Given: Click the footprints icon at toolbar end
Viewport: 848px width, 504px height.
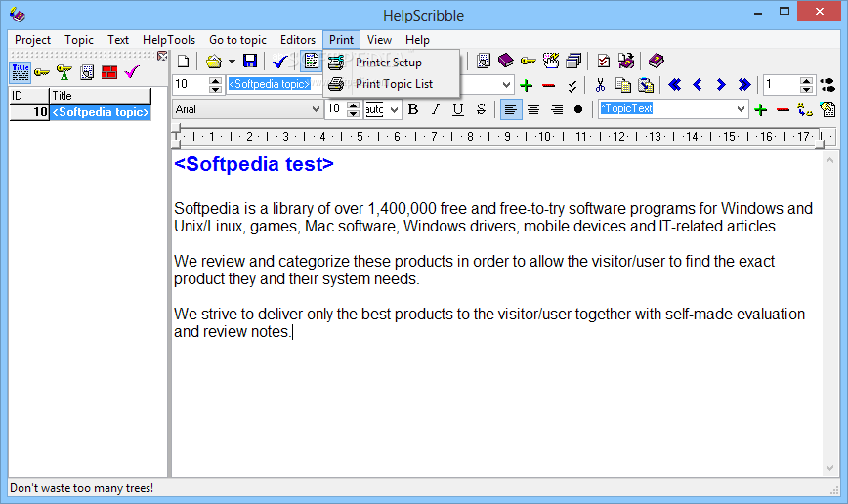Looking at the screenshot, I should (827, 85).
